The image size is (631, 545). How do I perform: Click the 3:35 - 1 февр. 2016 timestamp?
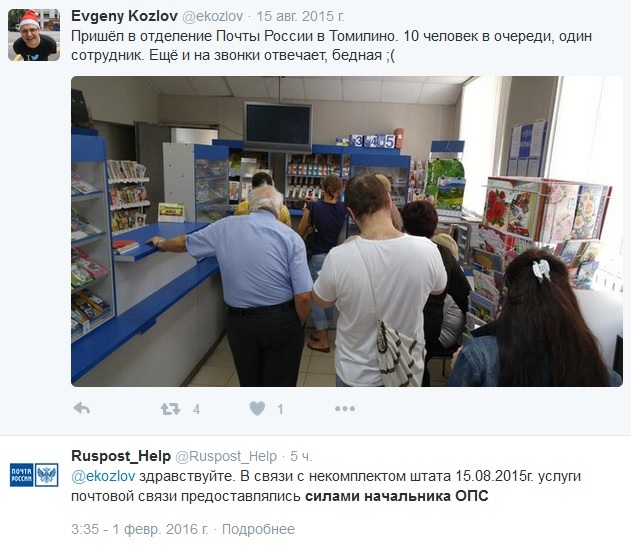140,529
